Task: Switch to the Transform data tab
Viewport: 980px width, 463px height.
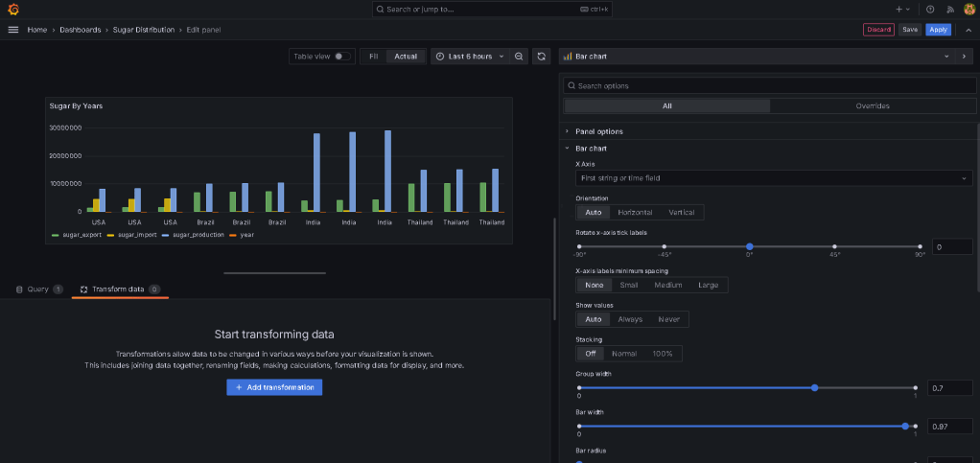Action: tap(120, 289)
